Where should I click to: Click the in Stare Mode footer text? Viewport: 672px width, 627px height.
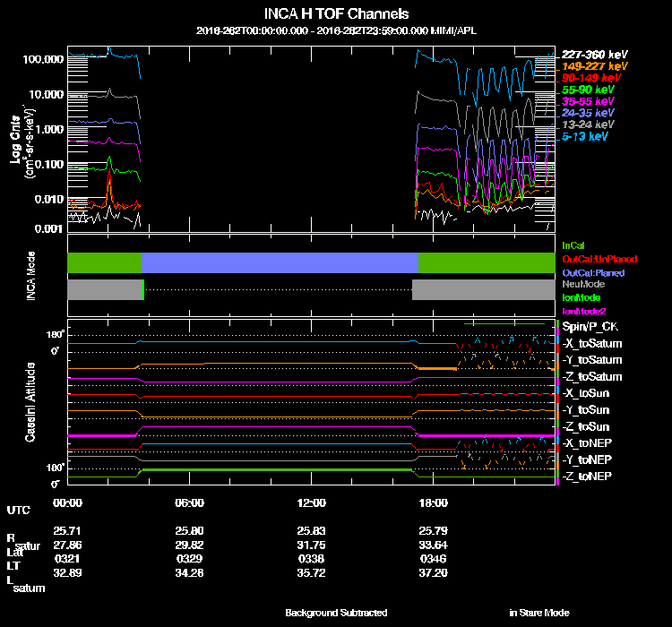538,613
